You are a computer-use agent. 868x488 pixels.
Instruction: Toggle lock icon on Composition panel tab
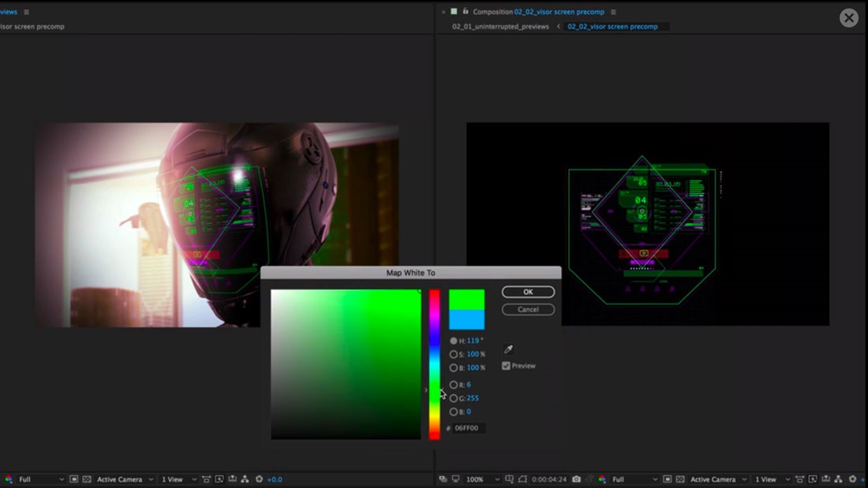(x=465, y=11)
